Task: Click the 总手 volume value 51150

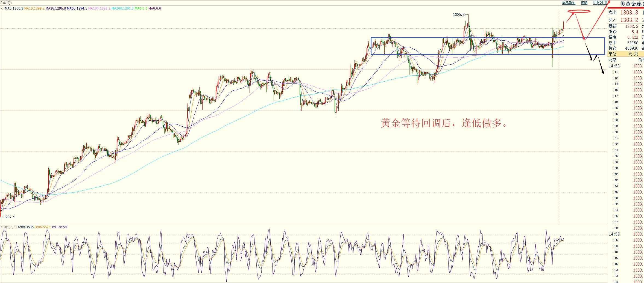Action: tap(633, 43)
